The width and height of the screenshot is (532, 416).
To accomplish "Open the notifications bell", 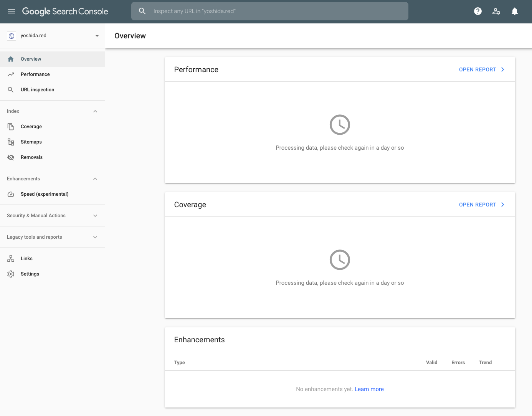I will (515, 11).
